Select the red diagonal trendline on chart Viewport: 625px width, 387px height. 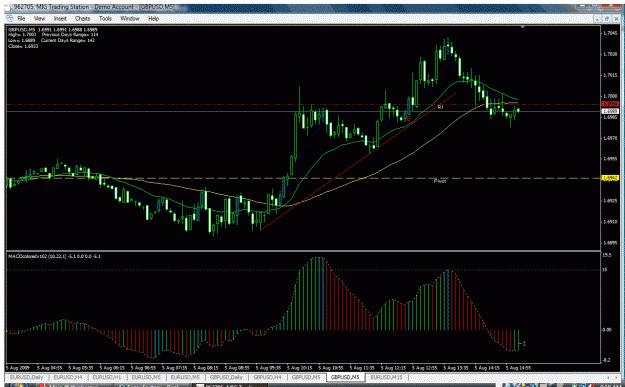[x=358, y=161]
